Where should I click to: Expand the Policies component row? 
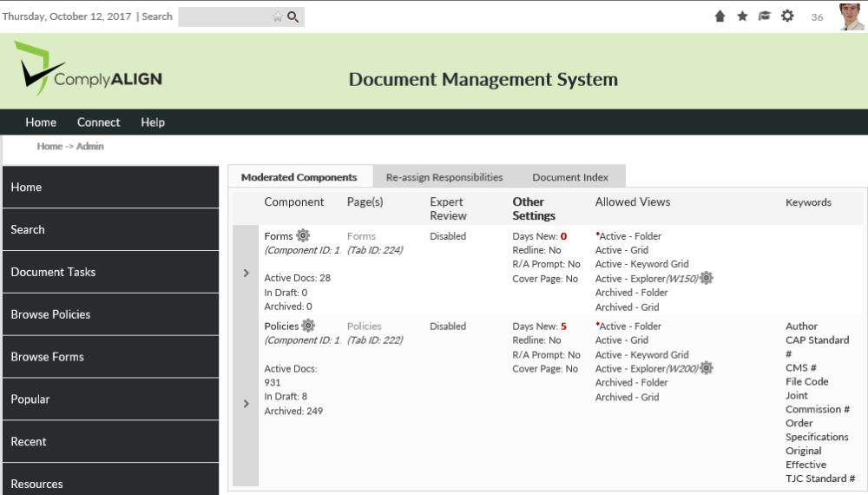tap(246, 403)
